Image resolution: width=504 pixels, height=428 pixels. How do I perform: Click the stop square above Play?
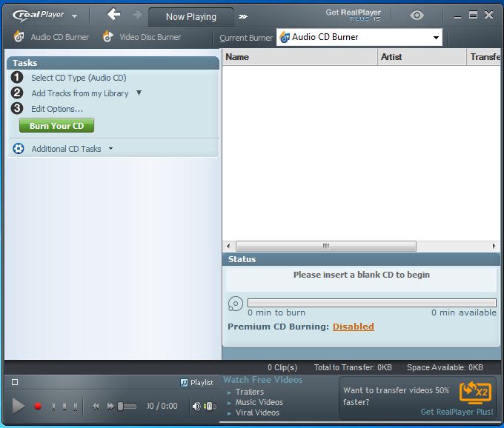[x=15, y=382]
